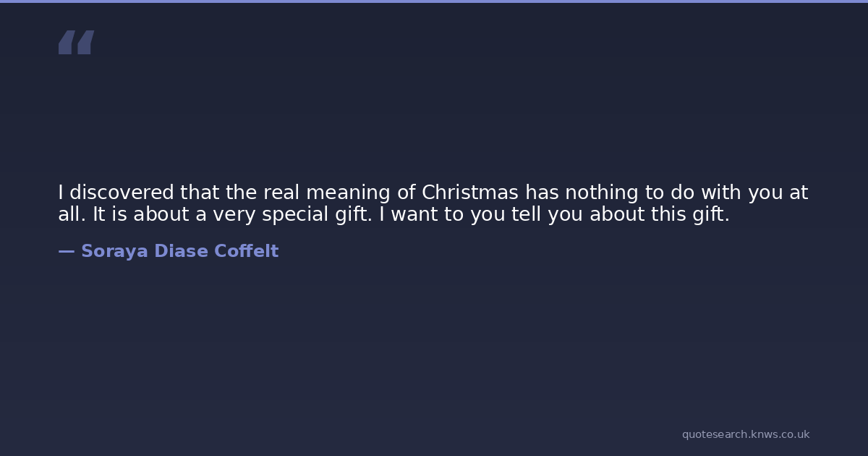
Task: Click the author name Soraya Diase Coffelt
Action: 179,251
